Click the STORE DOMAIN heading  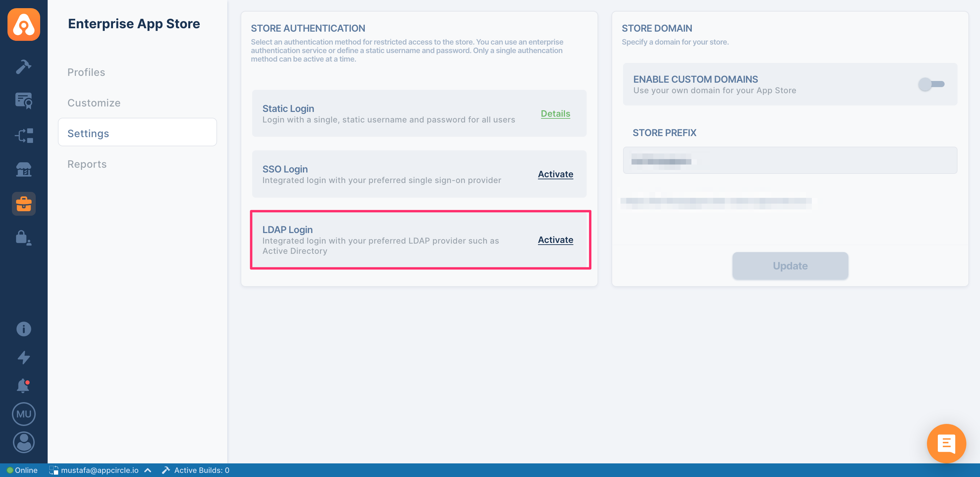pos(657,28)
